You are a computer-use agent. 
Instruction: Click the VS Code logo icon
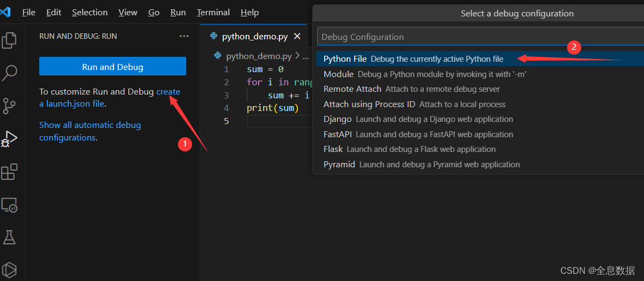[x=5, y=13]
